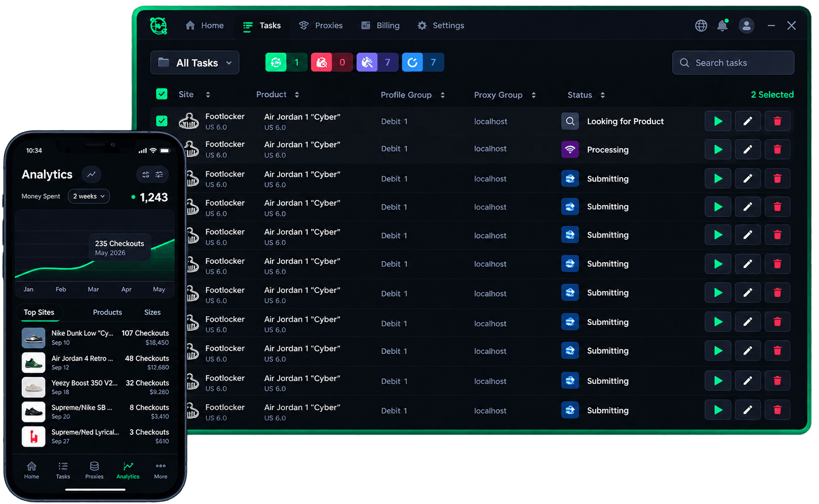Go to the Home tab
Screen dimensions: 819x504
point(204,26)
